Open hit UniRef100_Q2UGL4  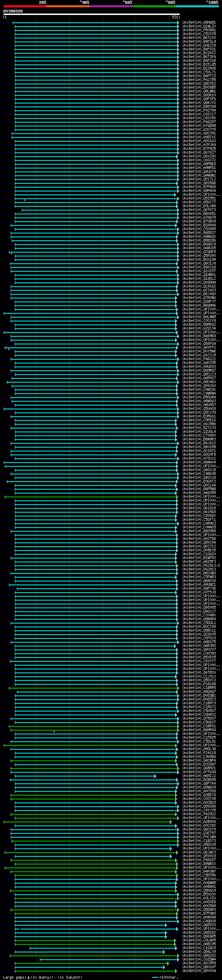tap(199, 431)
